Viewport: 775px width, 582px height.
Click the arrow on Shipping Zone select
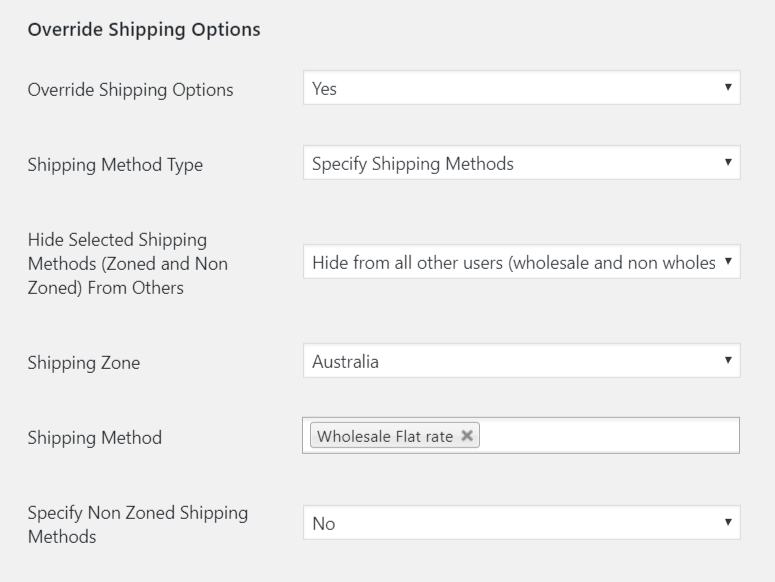(x=727, y=361)
